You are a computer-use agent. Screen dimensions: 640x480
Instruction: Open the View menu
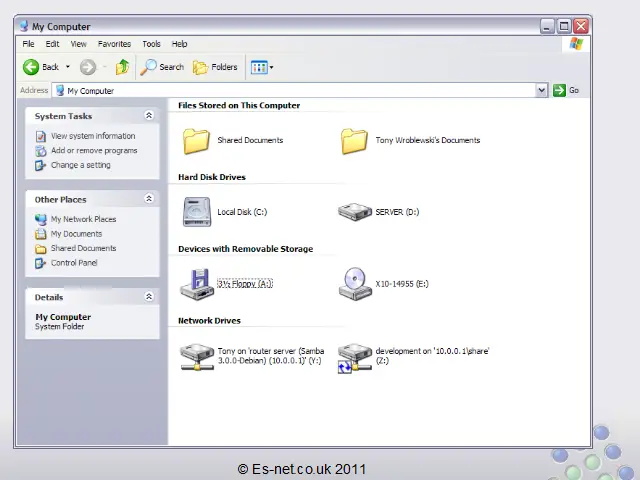[x=78, y=44]
